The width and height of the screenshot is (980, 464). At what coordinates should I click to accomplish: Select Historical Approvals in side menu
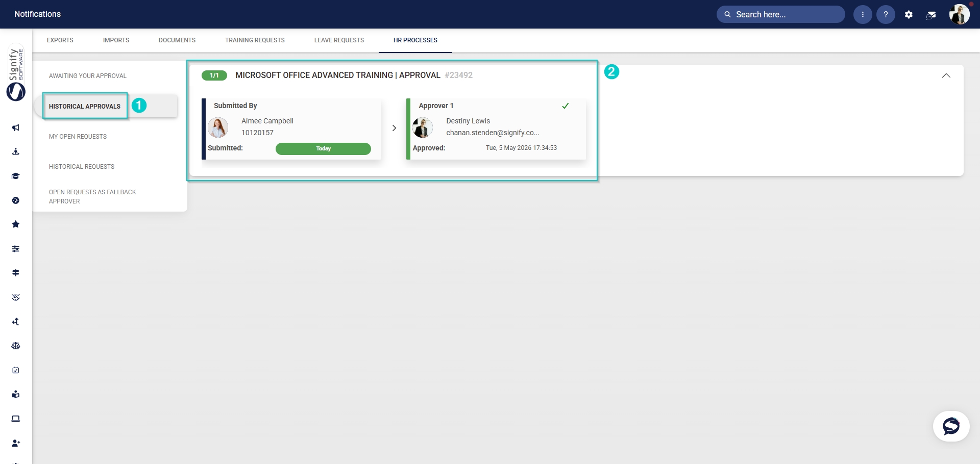(85, 106)
